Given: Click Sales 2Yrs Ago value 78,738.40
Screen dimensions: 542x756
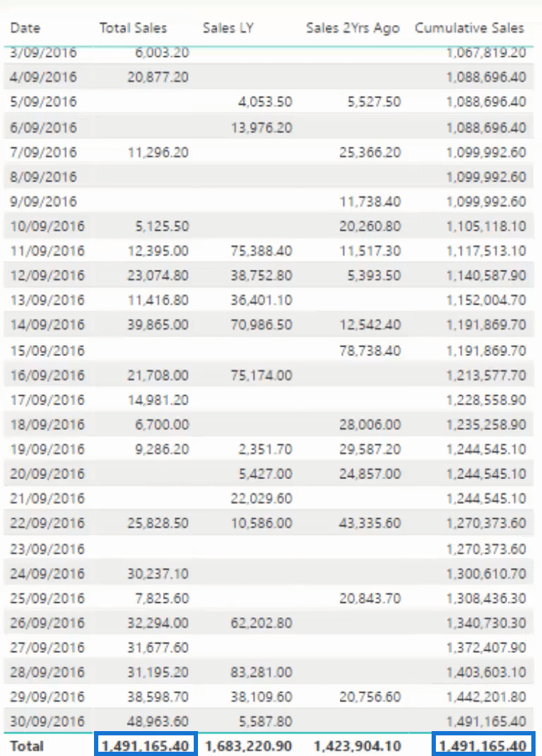Looking at the screenshot, I should 370,350.
